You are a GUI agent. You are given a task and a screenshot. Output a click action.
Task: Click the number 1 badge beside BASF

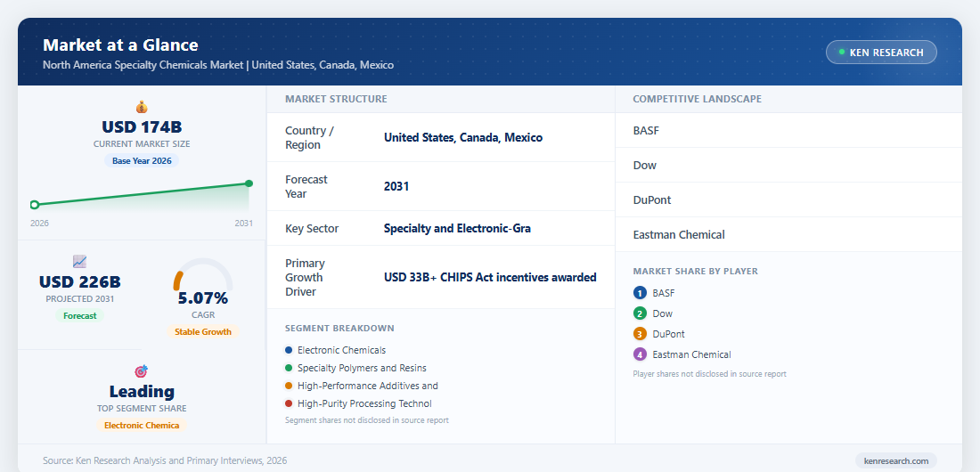(640, 293)
